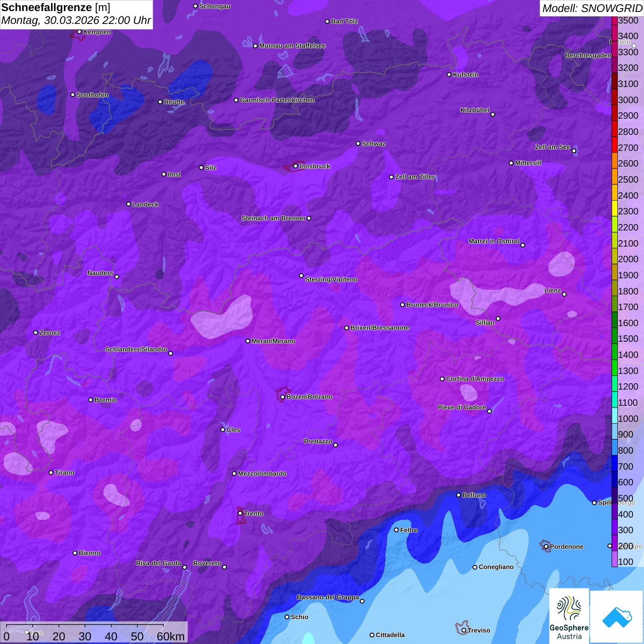The width and height of the screenshot is (644, 644).
Task: Click the 3500 legend value
Action: coord(628,20)
